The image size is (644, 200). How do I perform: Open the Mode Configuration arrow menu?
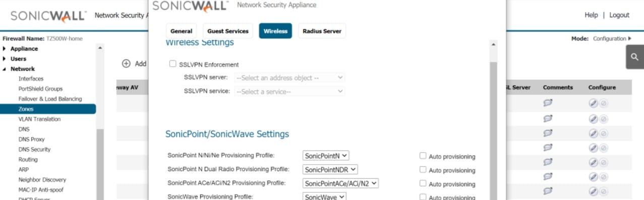[629, 38]
